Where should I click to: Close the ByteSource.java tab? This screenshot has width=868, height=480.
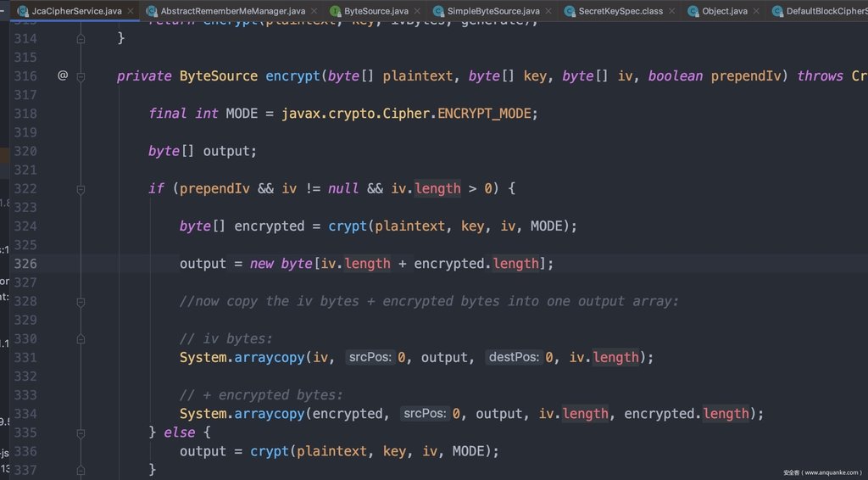tap(417, 11)
